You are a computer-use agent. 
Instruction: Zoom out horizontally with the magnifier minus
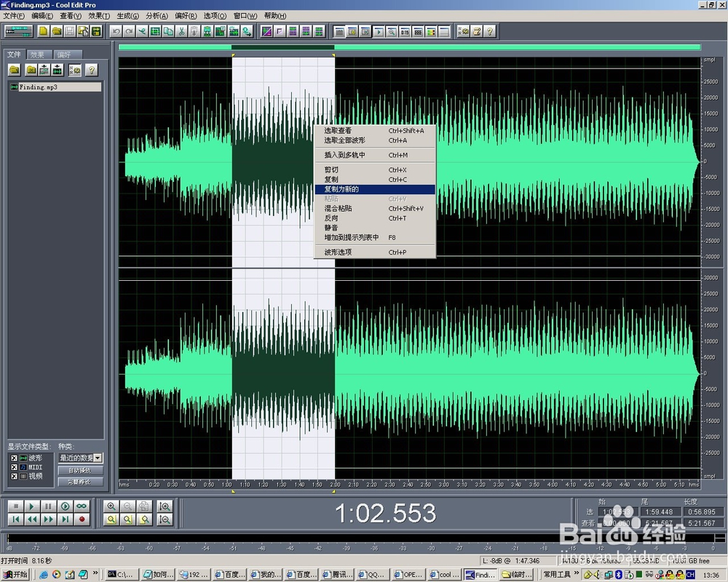[127, 506]
